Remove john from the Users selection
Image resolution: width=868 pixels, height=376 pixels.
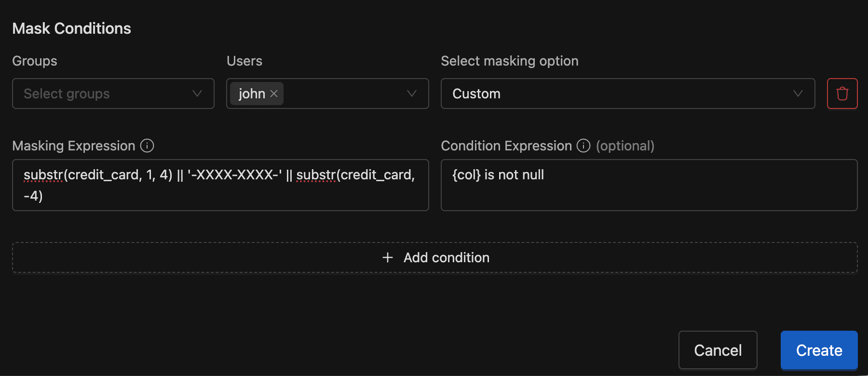273,94
